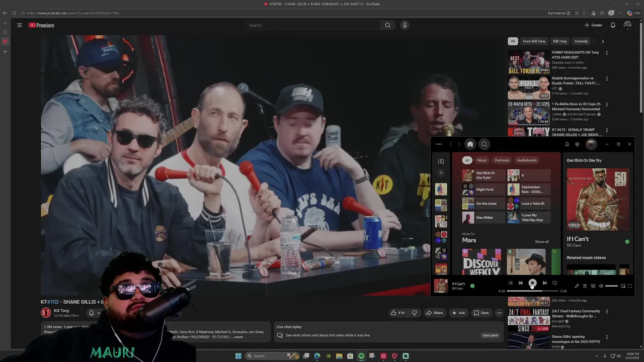Show more filter chips with arrow

(603, 41)
